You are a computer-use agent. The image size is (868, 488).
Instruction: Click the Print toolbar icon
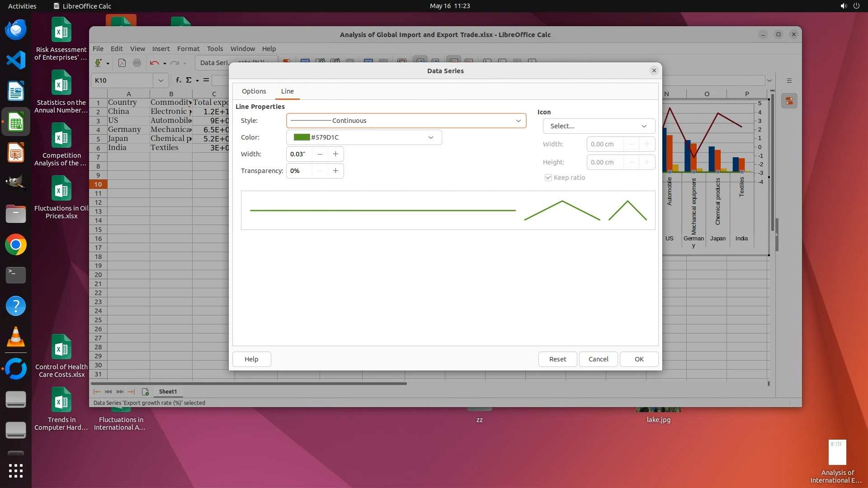[x=137, y=63]
